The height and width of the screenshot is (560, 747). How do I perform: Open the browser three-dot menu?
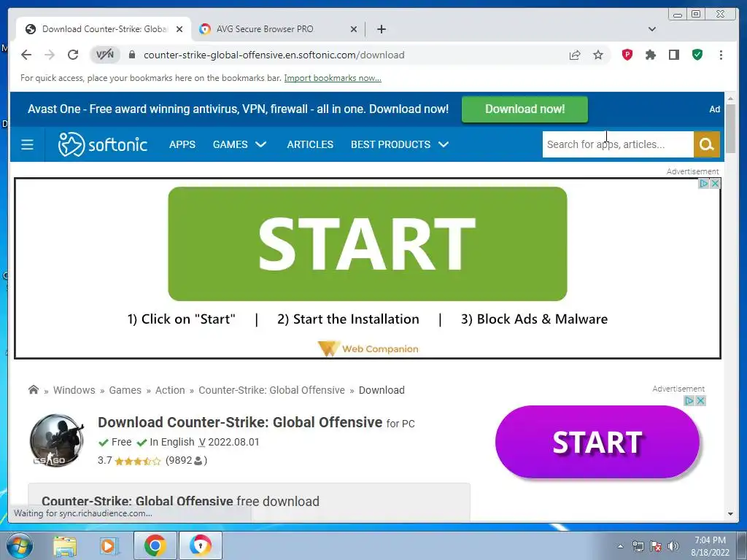721,55
